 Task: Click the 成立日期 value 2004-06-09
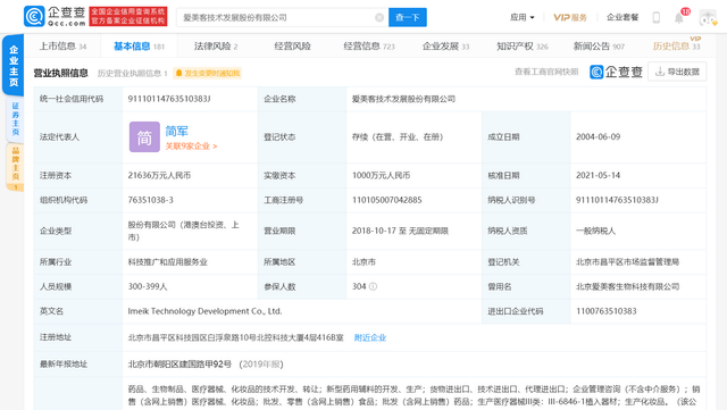598,137
